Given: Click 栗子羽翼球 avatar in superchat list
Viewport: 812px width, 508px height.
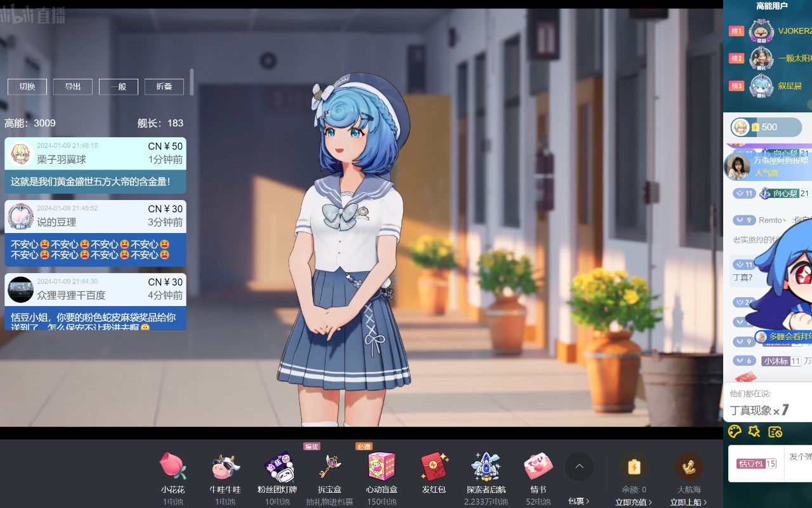Looking at the screenshot, I should [x=21, y=154].
